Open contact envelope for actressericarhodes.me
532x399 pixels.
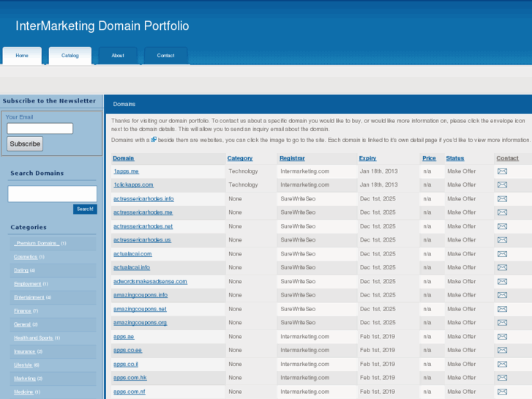pyautogui.click(x=502, y=212)
